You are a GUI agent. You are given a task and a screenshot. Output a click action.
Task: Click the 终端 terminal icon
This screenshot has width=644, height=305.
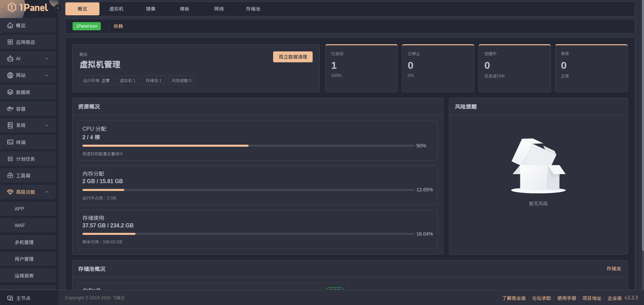[10, 142]
